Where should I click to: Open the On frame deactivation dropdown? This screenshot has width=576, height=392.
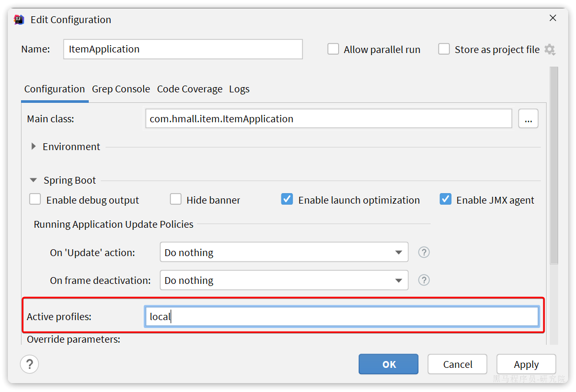(x=284, y=280)
